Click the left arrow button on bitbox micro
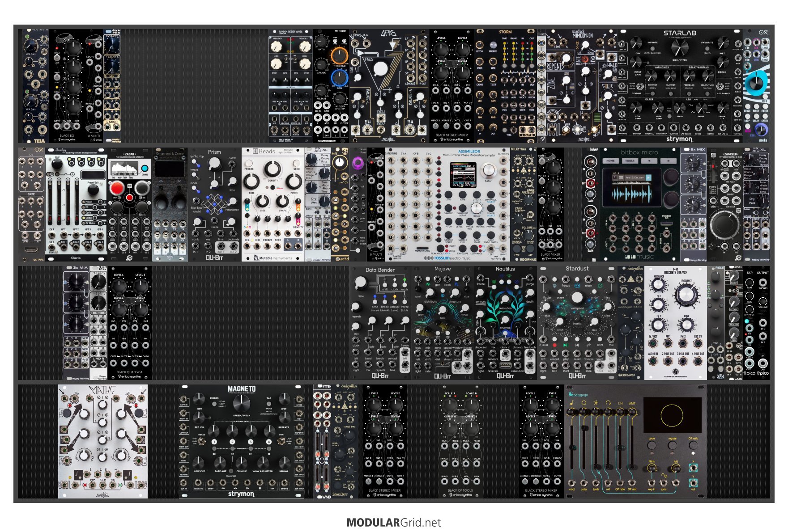Viewport: 788px width, 532px height. [649, 160]
